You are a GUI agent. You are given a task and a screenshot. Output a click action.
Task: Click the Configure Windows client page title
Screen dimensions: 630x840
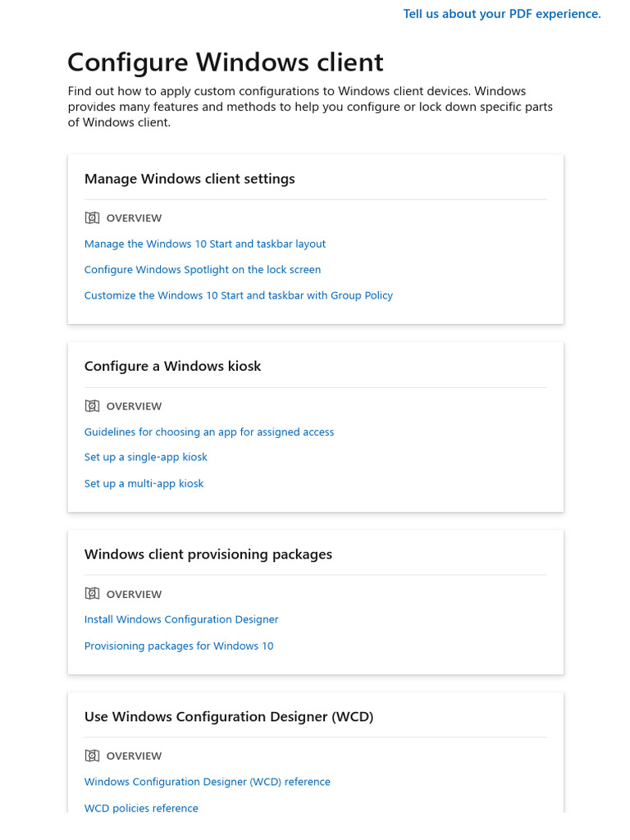click(x=226, y=62)
